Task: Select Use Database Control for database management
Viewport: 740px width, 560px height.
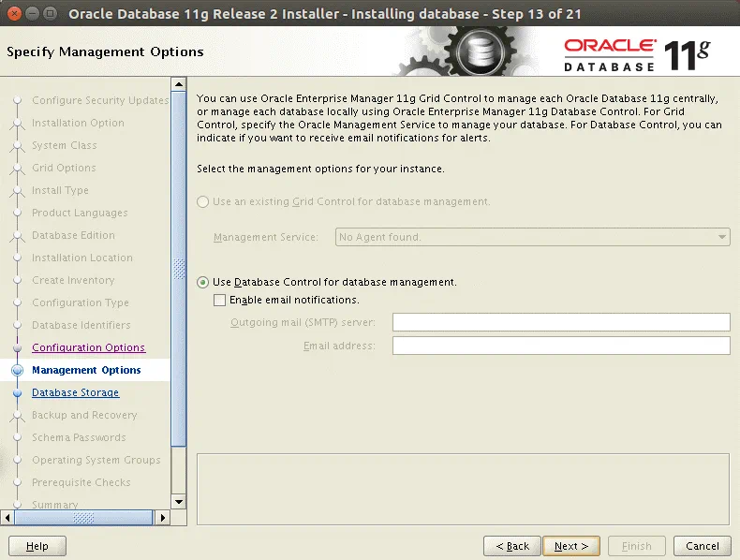Action: [x=203, y=282]
